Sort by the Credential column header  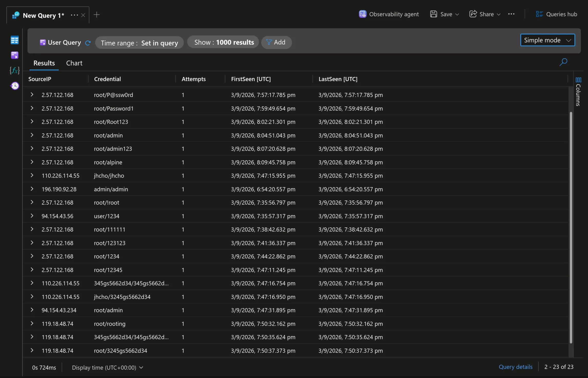click(x=107, y=79)
